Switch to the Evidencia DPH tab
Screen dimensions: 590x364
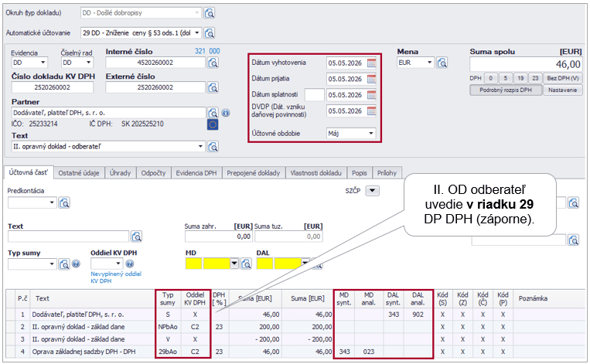[x=196, y=173]
